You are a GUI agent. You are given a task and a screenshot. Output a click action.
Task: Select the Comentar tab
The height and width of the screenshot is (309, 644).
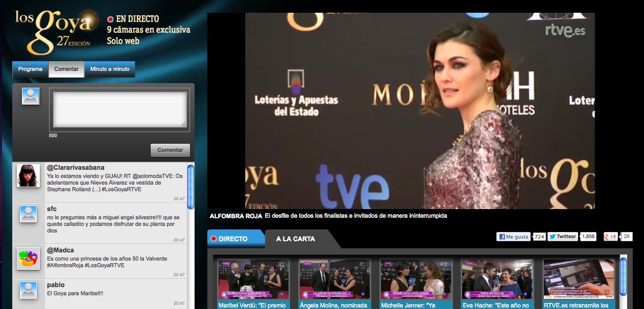tap(66, 69)
